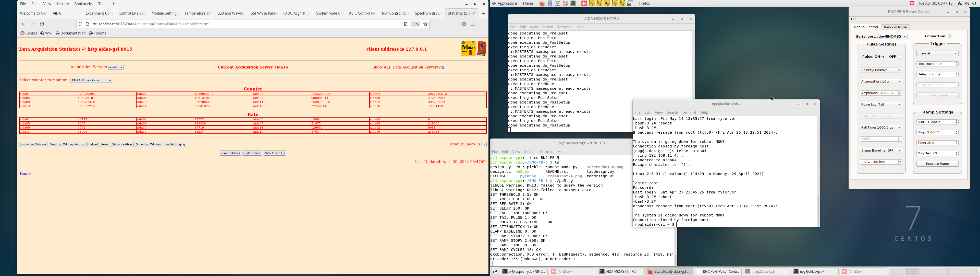Open a new Firefox tab with plus

483,14
